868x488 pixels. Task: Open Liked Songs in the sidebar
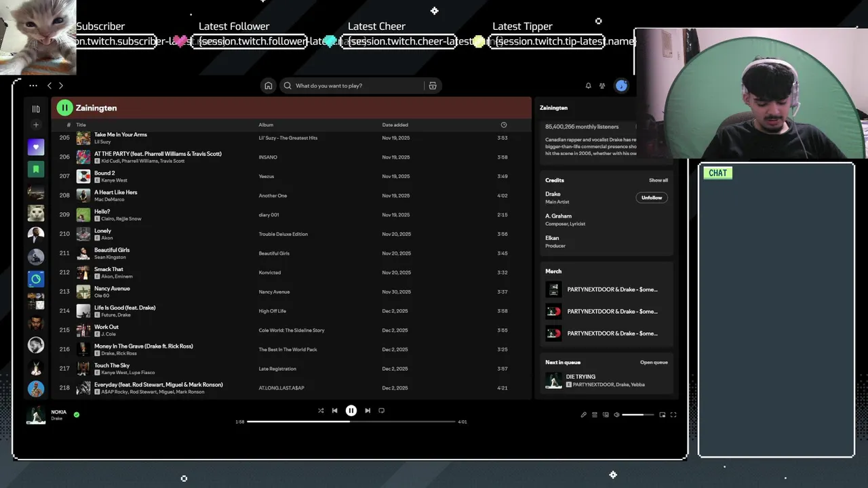point(36,147)
